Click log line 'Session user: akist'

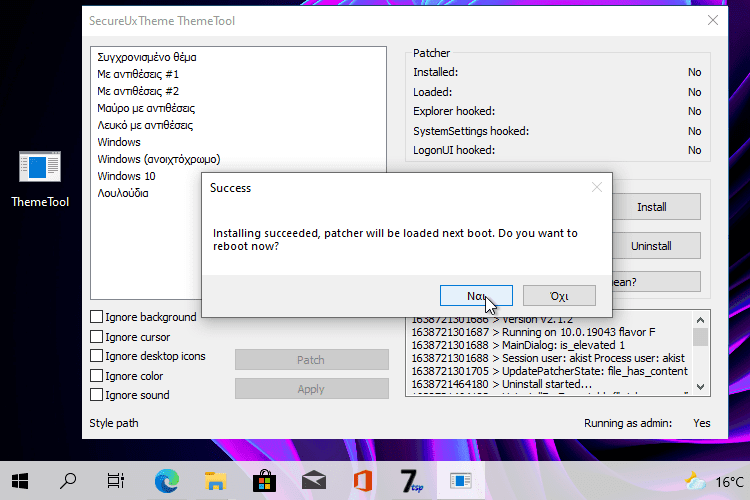click(x=548, y=358)
